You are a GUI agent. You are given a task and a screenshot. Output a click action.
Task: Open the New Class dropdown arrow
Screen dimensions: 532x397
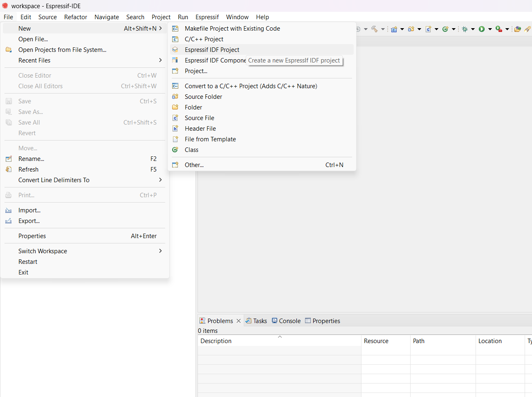pyautogui.click(x=453, y=29)
